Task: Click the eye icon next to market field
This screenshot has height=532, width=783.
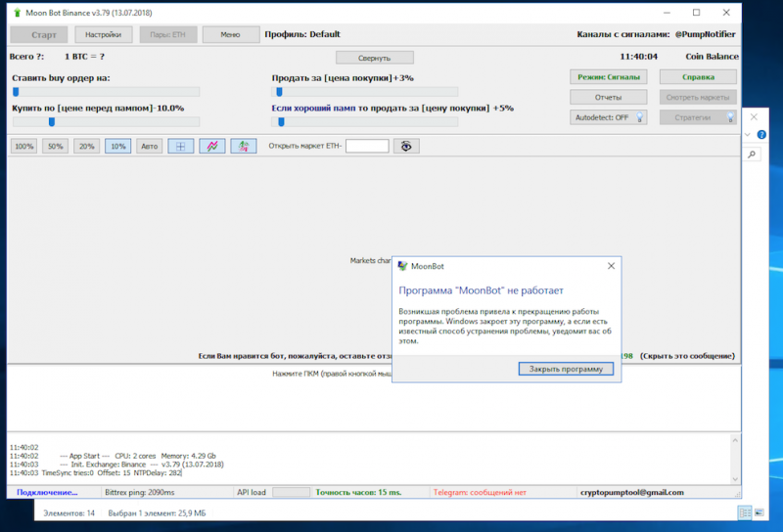Action: [406, 146]
